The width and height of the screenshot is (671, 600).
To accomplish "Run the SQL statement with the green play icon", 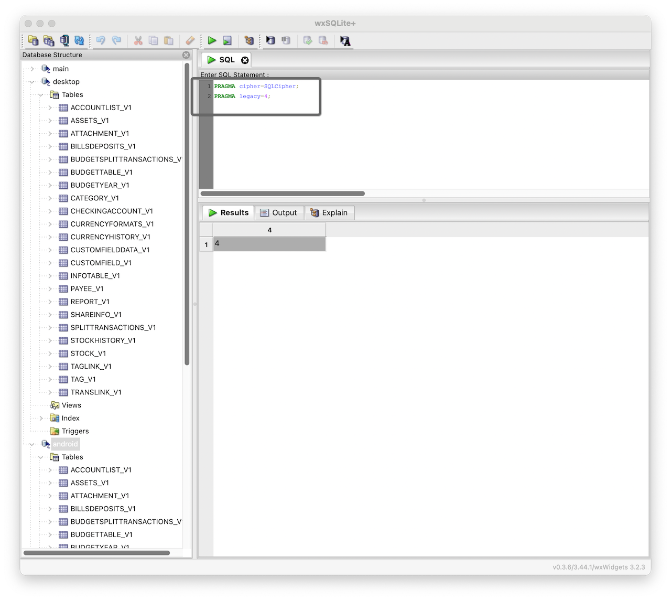I will coord(212,40).
